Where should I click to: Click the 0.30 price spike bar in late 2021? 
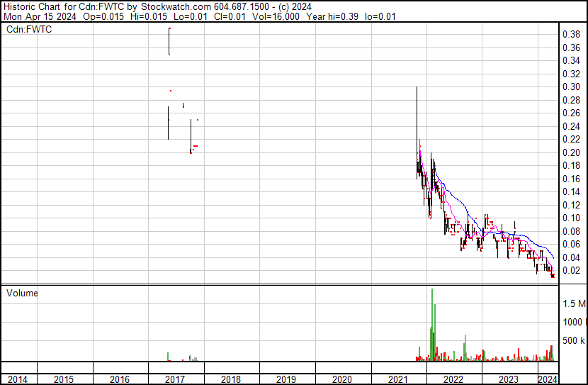417,133
